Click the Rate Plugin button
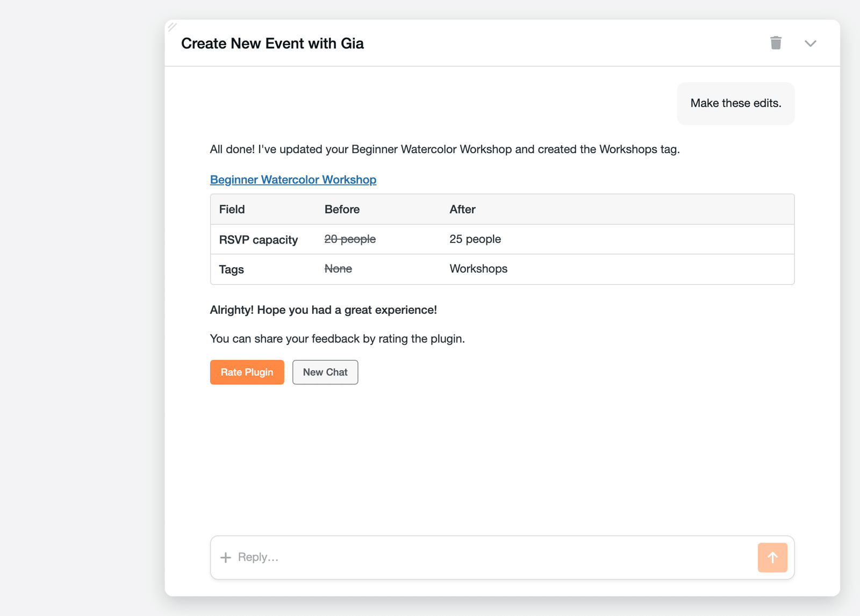This screenshot has height=616, width=860. (x=247, y=372)
